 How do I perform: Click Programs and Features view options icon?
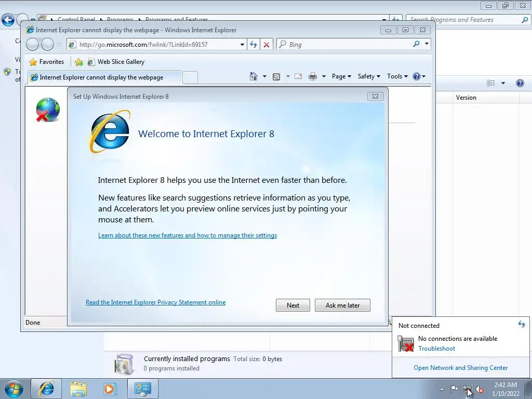(490, 83)
